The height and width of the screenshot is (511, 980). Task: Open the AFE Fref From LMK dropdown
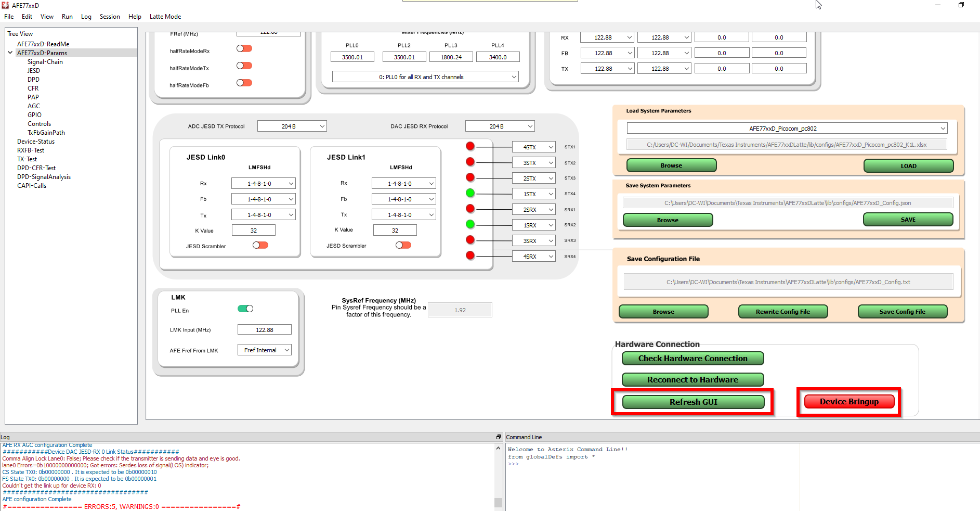click(x=265, y=350)
